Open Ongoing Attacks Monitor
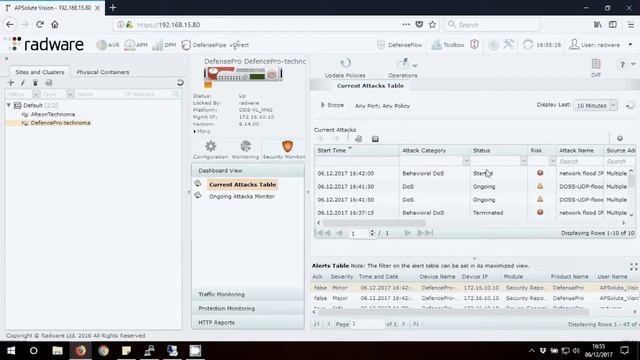The image size is (640, 360). [x=242, y=196]
